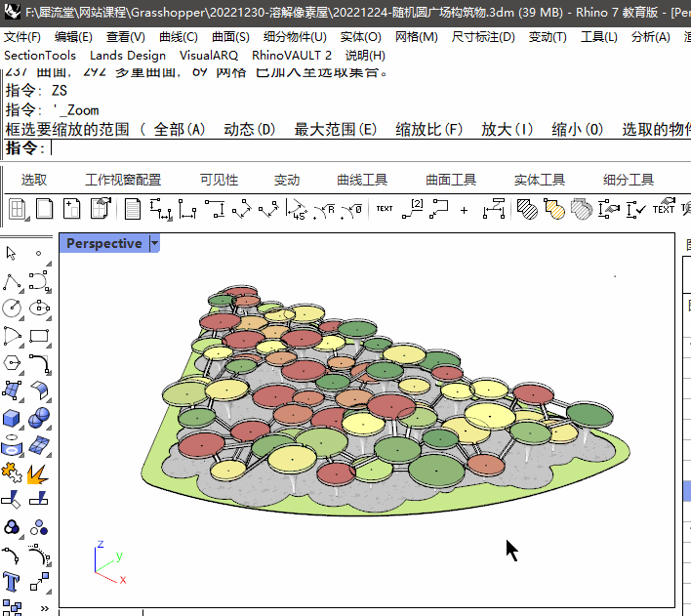This screenshot has width=691, height=616.
Task: Select the Polyline tool
Action: point(12,282)
